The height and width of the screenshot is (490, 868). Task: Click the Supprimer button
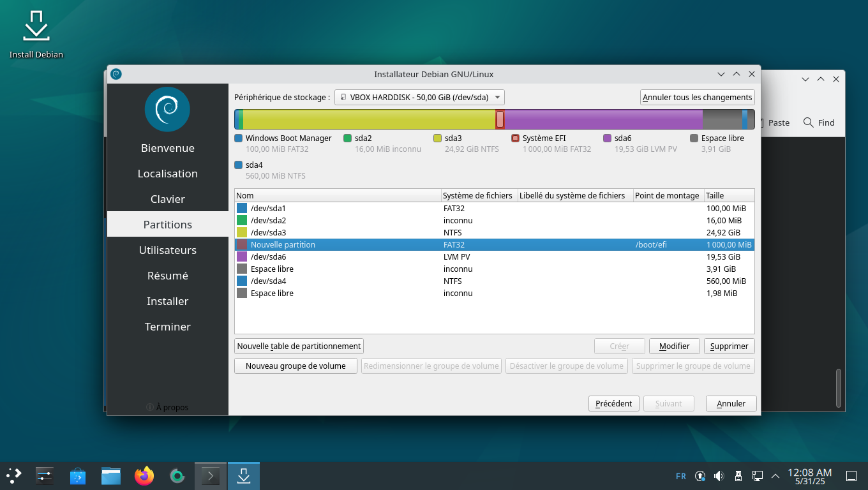[730, 346]
